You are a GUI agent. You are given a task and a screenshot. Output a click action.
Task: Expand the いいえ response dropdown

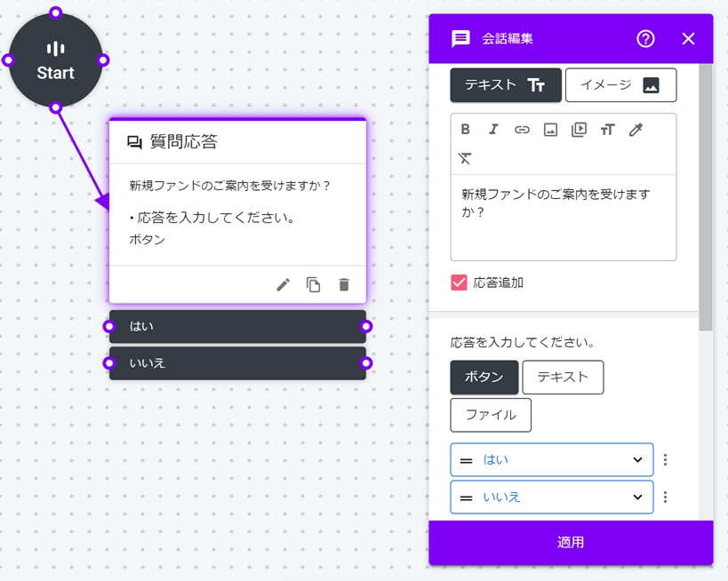(x=637, y=497)
